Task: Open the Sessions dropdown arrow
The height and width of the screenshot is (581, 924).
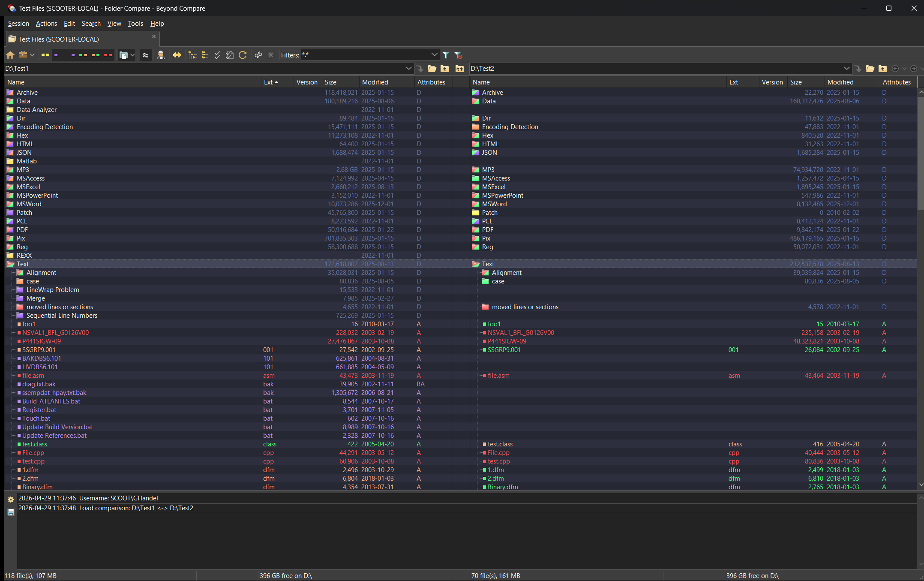Action: 32,55
